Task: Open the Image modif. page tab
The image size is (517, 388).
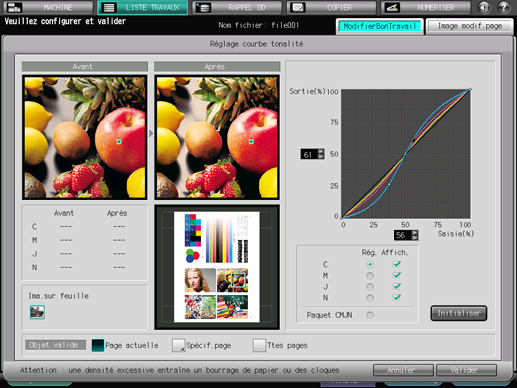Action: [470, 26]
